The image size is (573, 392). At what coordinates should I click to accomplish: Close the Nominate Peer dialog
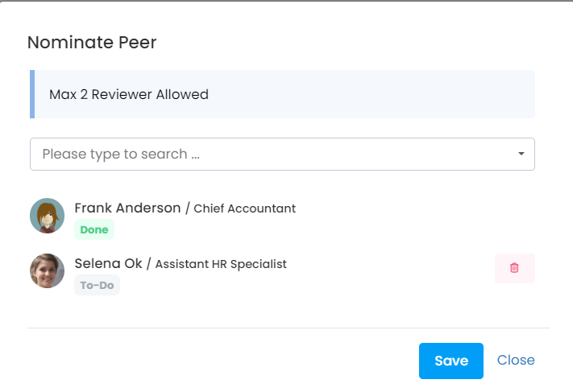516,360
